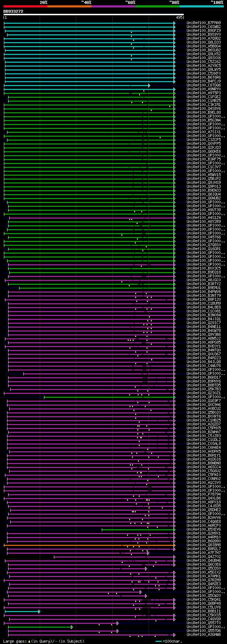Click the red 20% identity legend segment
The image size is (227, 644).
point(26,6)
